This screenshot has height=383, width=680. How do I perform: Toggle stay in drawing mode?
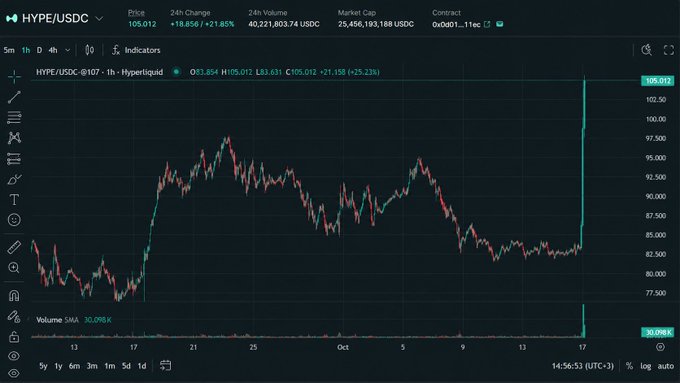(x=14, y=316)
